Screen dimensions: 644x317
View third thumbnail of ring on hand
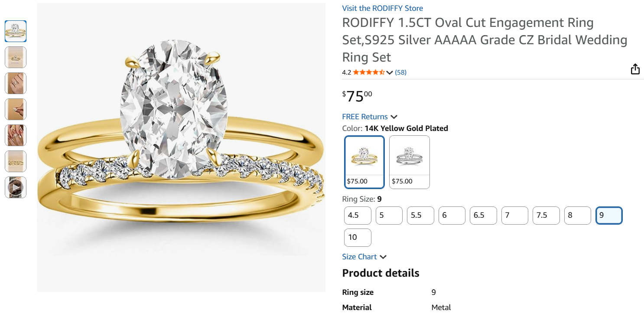click(x=16, y=83)
